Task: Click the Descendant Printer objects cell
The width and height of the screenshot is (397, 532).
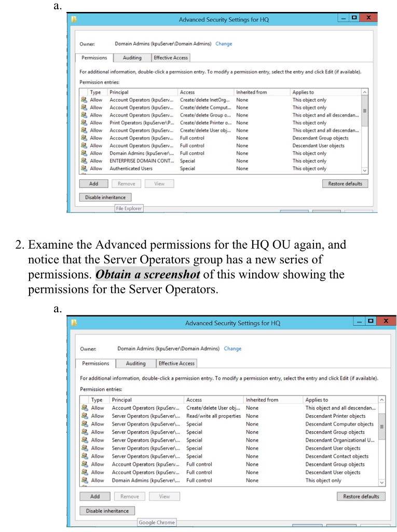Action: pos(335,416)
